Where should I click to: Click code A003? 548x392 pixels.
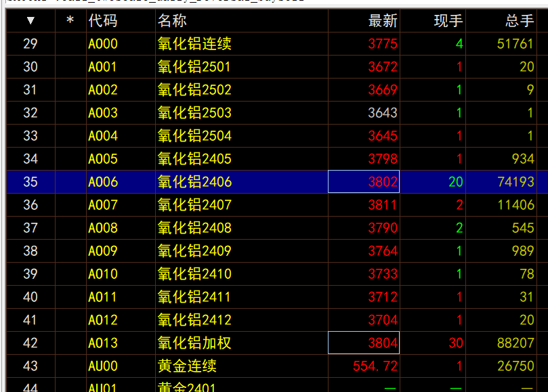pyautogui.click(x=103, y=113)
